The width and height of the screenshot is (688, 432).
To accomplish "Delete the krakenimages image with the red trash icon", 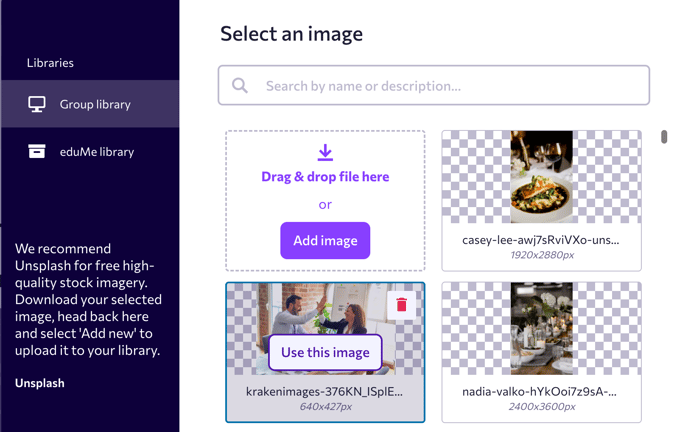I will [x=402, y=305].
